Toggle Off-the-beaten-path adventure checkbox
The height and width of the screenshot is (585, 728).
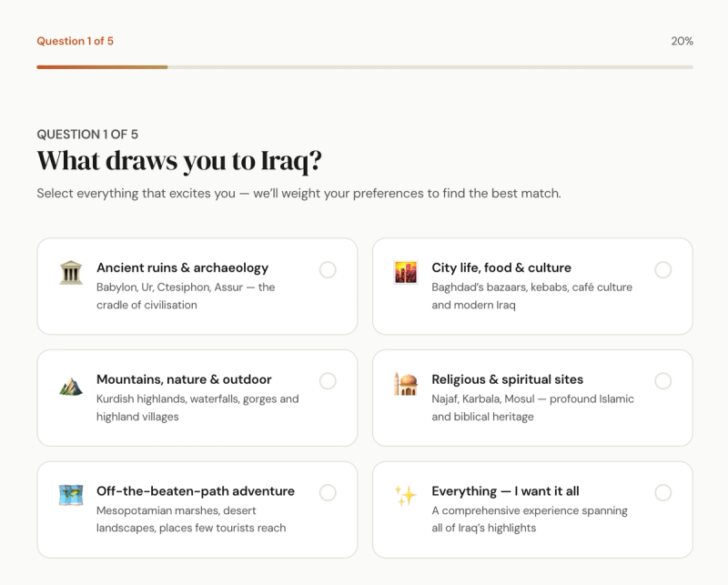pyautogui.click(x=328, y=492)
